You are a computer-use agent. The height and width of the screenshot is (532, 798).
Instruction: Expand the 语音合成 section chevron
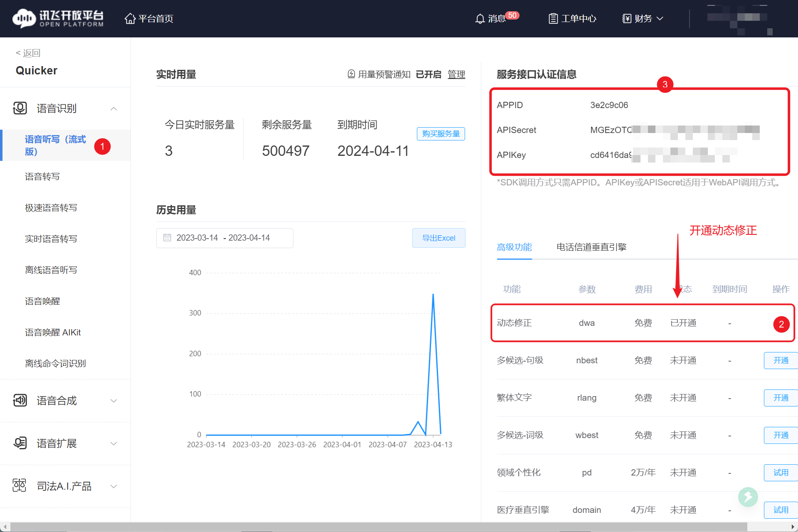(x=113, y=401)
